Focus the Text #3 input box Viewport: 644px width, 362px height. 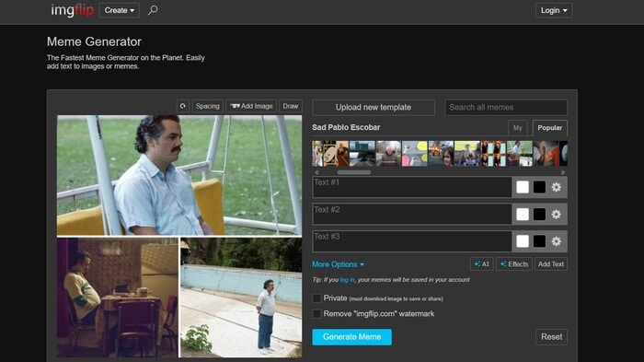click(412, 241)
